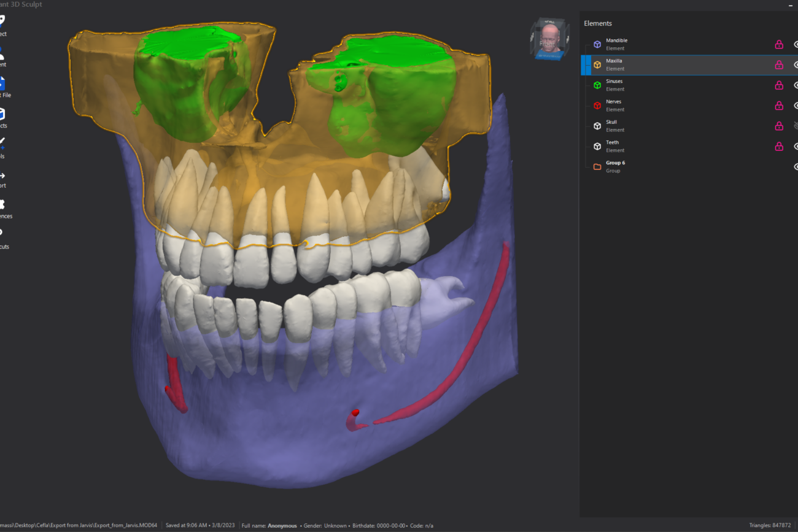Show the hidden Skull element
798x532 pixels.
(795, 126)
